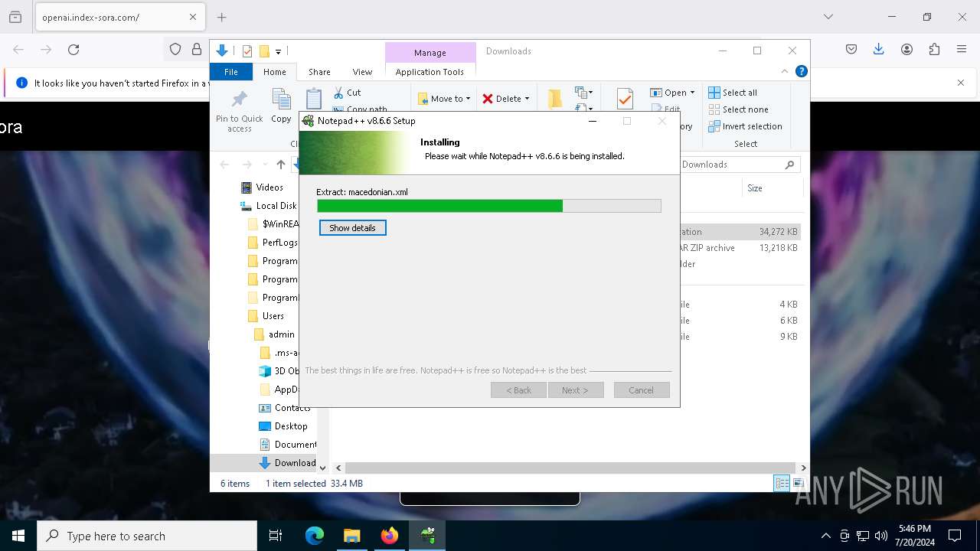Open Firefox downloads panel
The height and width of the screenshot is (551, 980).
879,50
